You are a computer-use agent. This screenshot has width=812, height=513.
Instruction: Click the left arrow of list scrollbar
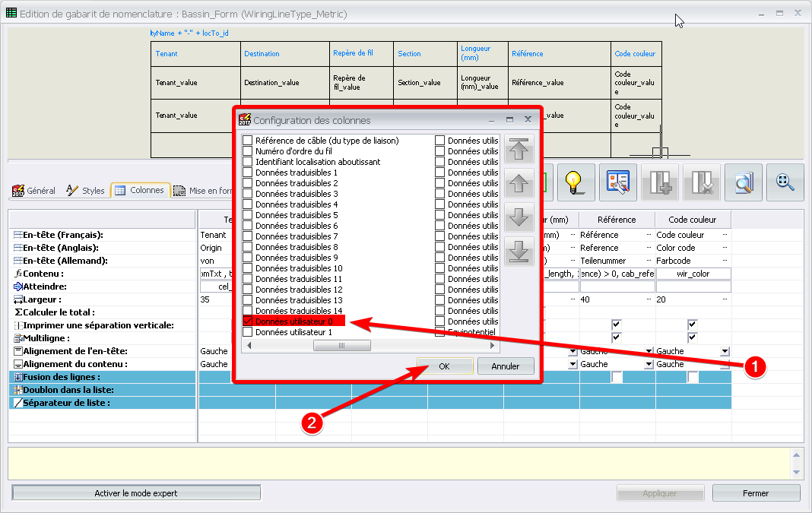[x=249, y=345]
